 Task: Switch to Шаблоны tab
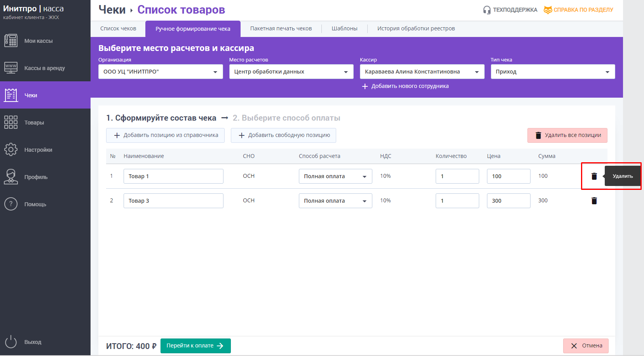tap(344, 28)
